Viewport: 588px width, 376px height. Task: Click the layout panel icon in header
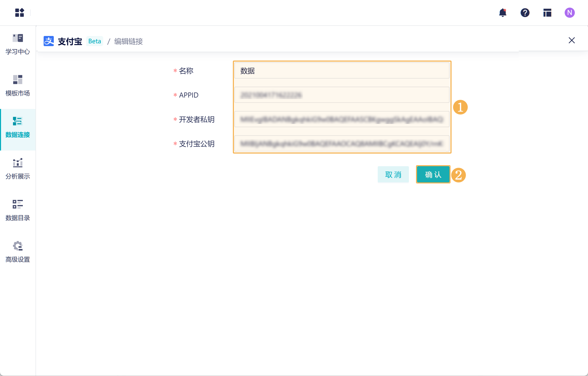point(547,13)
